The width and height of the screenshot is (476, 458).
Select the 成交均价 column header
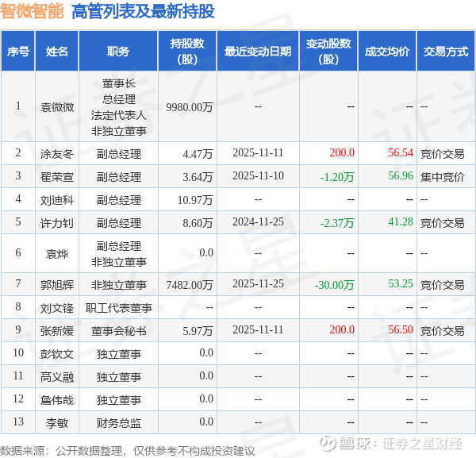pyautogui.click(x=387, y=52)
